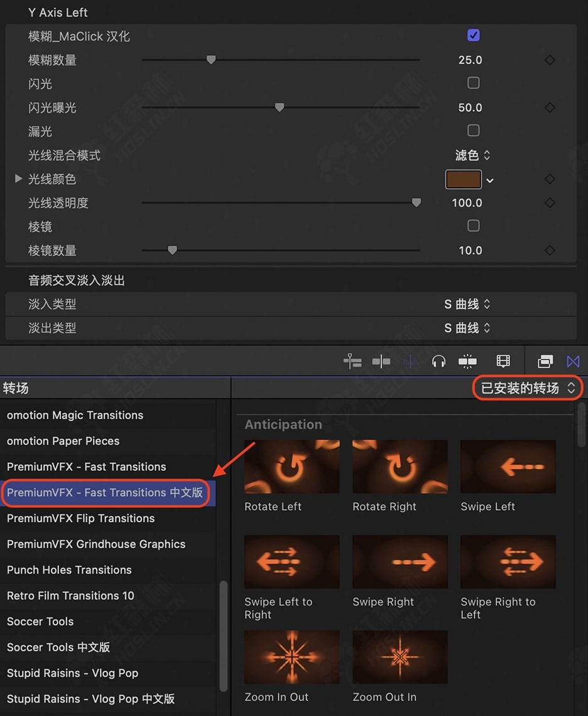Viewport: 588px width, 716px height.
Task: Click the 模糊数量 value 25.0
Action: click(470, 60)
